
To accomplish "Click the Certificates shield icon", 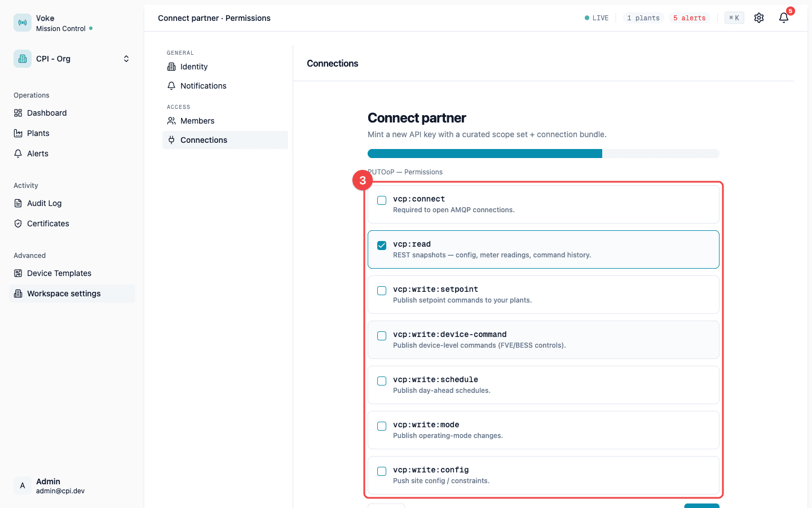I will click(18, 224).
